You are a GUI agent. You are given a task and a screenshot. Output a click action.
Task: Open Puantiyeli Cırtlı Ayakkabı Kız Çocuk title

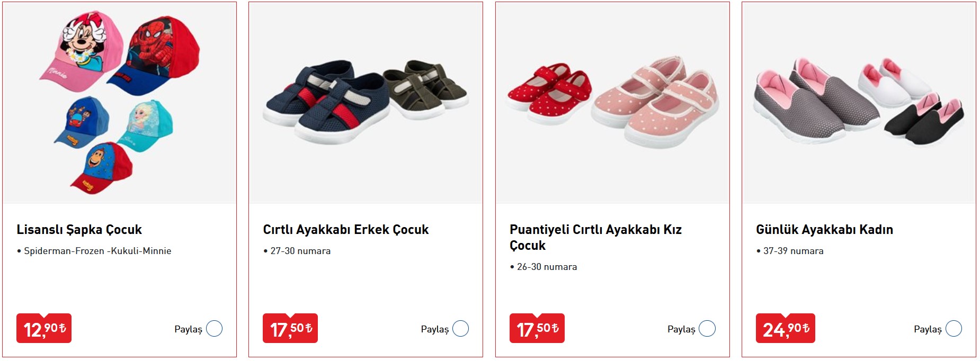(x=595, y=237)
